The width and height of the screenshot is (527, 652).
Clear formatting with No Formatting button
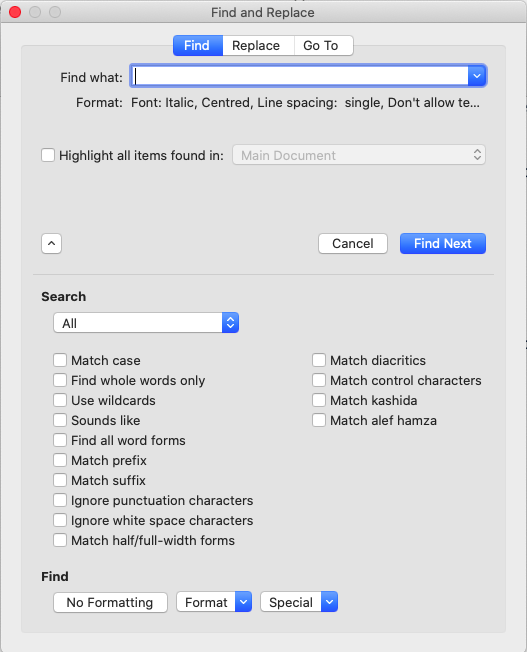pyautogui.click(x=110, y=602)
